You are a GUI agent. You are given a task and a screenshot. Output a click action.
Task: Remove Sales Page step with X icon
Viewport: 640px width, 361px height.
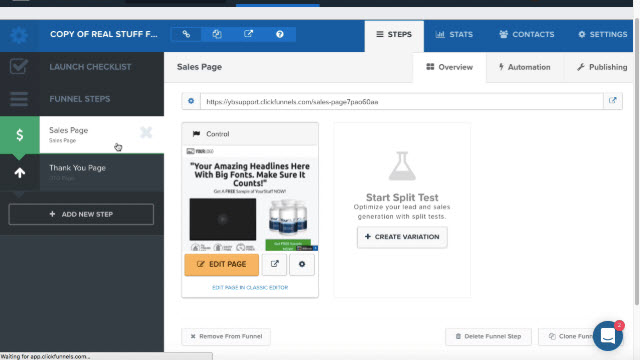pos(146,132)
